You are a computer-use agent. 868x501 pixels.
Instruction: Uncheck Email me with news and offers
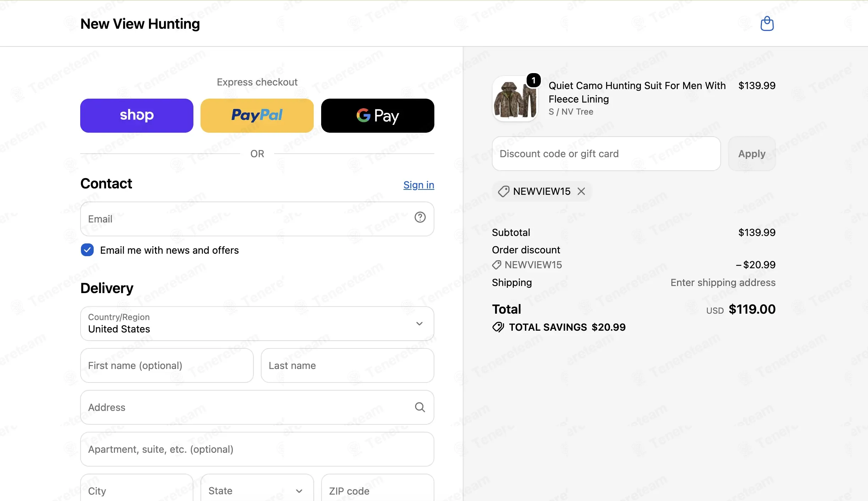[x=87, y=250]
